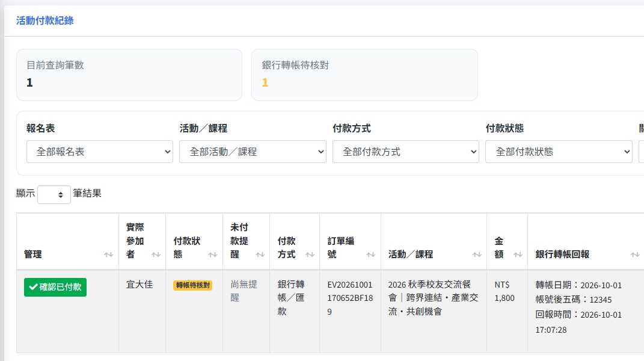Screen dimensions: 644x361
Task: Click the 帳號後五碼：12345 text
Action: click(x=574, y=300)
